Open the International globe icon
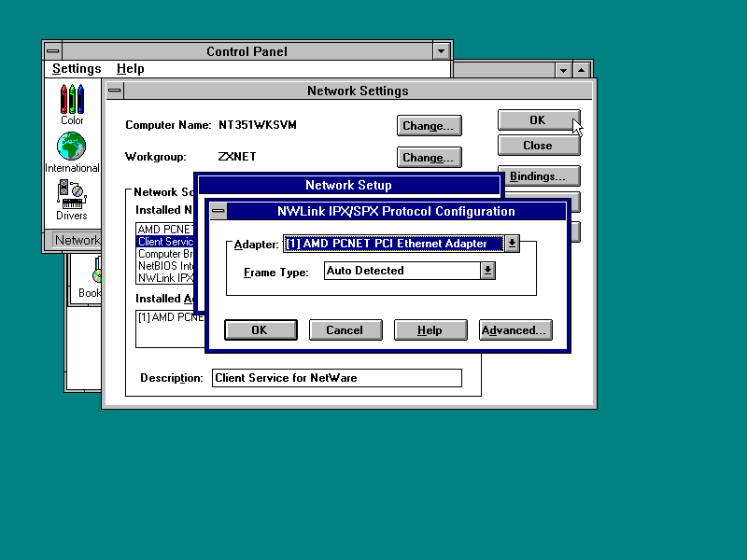This screenshot has height=560, width=747. [72, 152]
